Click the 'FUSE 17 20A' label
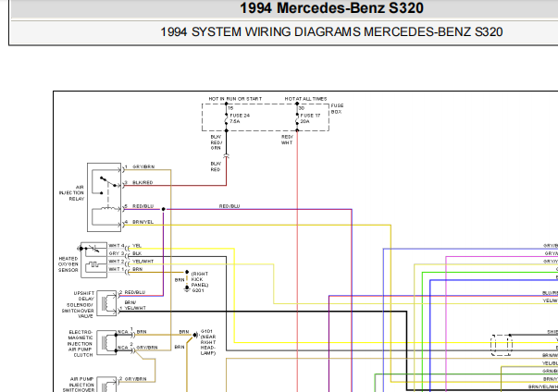 [x=310, y=118]
